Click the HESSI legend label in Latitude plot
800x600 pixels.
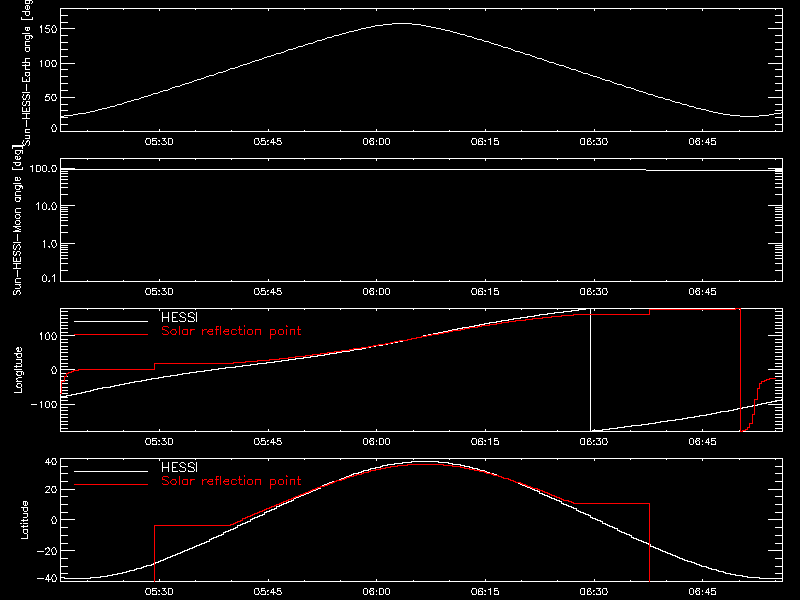[x=179, y=467]
